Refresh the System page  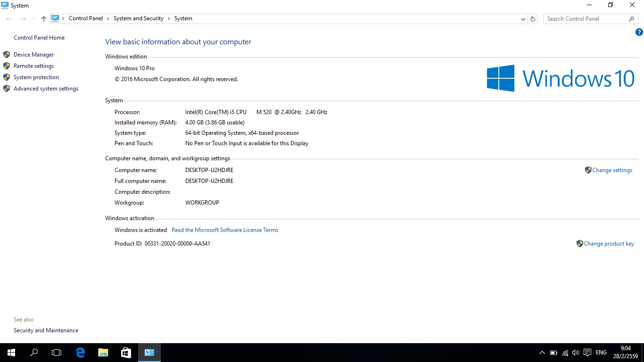coord(533,19)
